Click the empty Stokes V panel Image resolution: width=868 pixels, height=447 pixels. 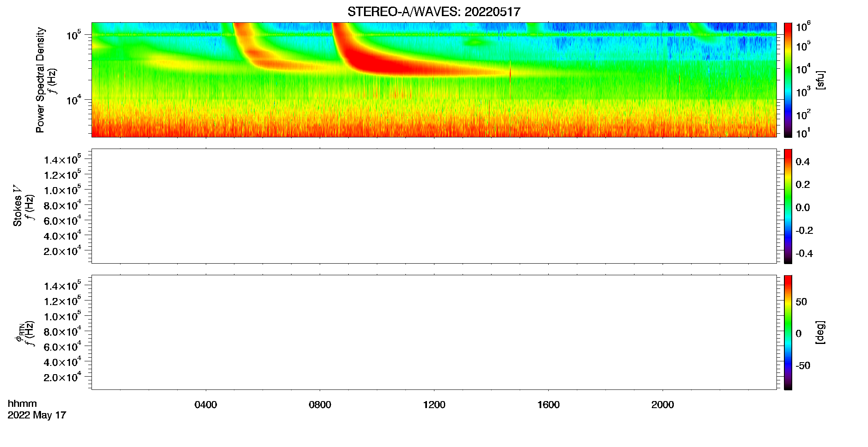(x=434, y=206)
